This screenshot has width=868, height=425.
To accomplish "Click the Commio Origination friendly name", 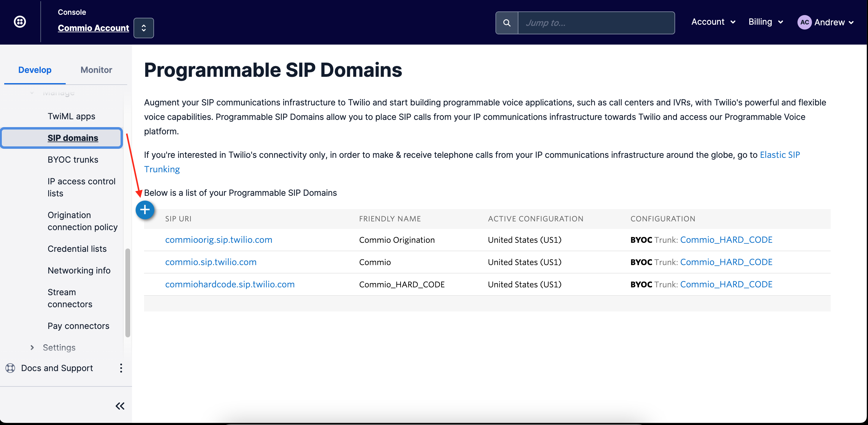I will click(397, 240).
